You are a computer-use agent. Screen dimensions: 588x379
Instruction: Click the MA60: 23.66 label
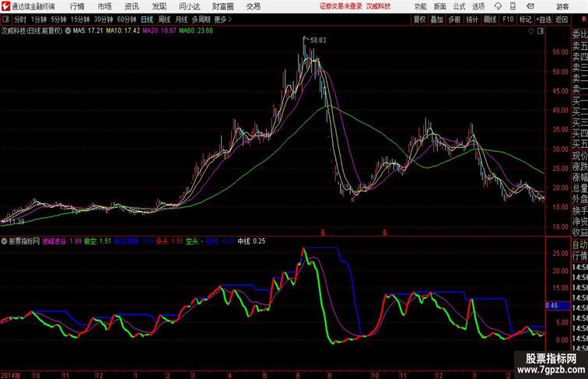click(196, 31)
